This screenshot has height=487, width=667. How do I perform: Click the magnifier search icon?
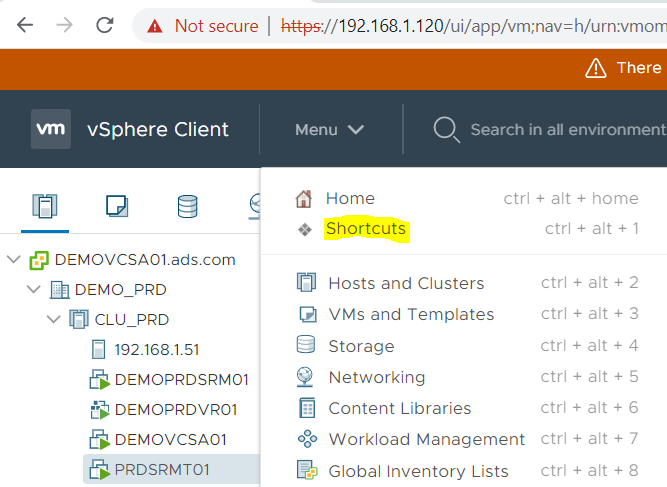[446, 129]
